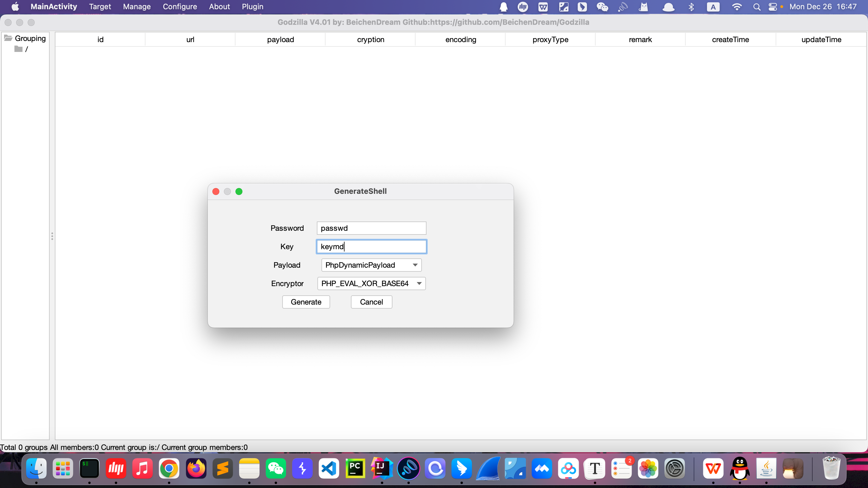Focus the Password input field
The width and height of the screenshot is (868, 488).
(x=371, y=228)
